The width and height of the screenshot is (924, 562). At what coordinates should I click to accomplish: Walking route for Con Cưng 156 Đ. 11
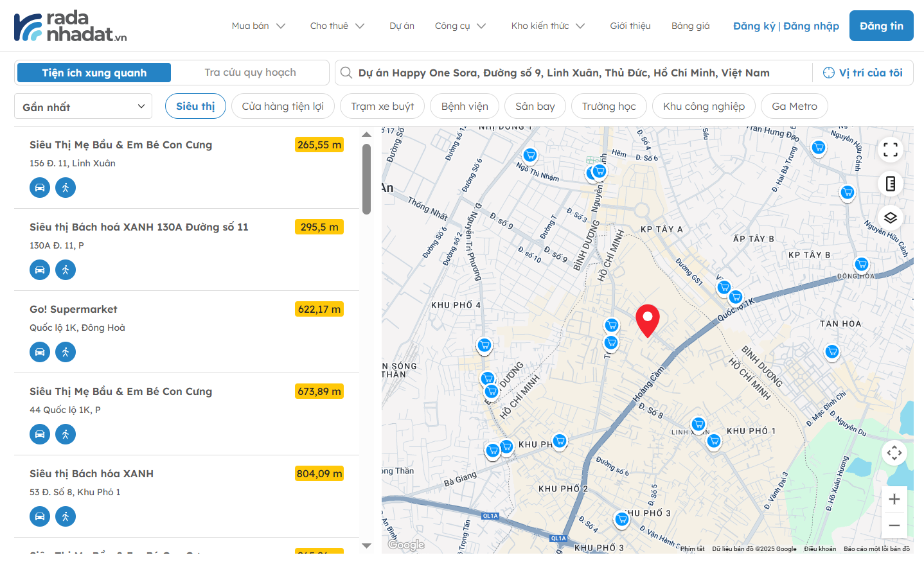(x=66, y=188)
